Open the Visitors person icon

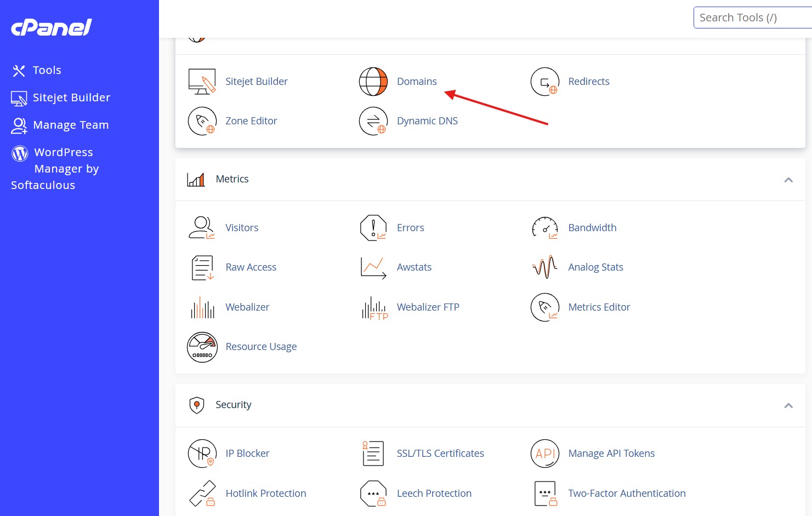[x=202, y=228]
